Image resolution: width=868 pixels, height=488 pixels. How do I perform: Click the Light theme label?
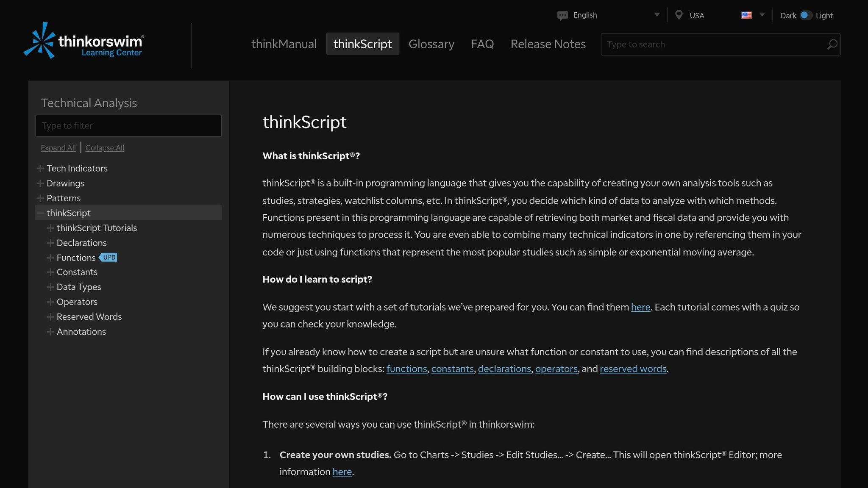click(x=824, y=16)
